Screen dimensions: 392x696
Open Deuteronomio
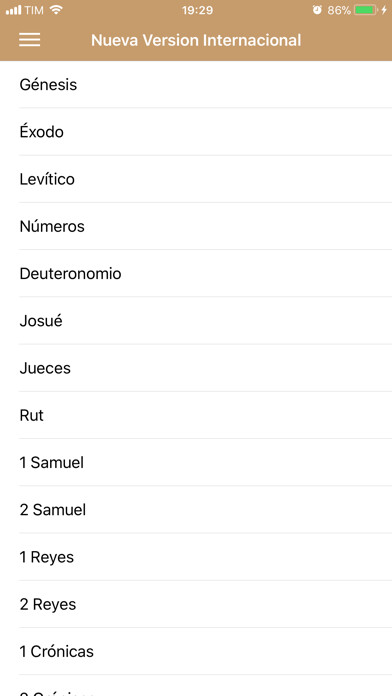tap(196, 273)
